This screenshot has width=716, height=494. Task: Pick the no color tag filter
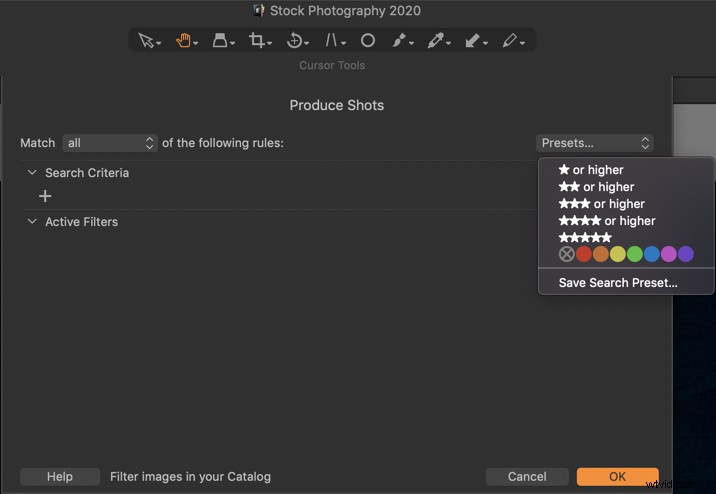[567, 254]
